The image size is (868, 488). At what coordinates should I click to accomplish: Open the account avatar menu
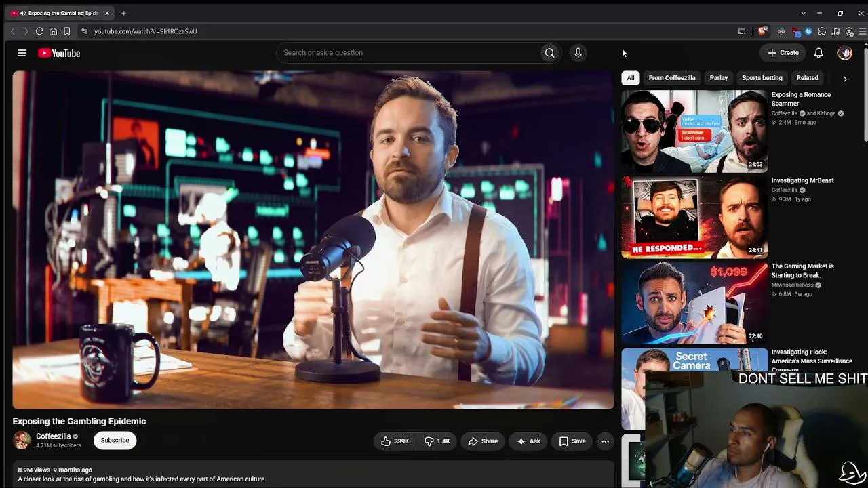point(845,53)
